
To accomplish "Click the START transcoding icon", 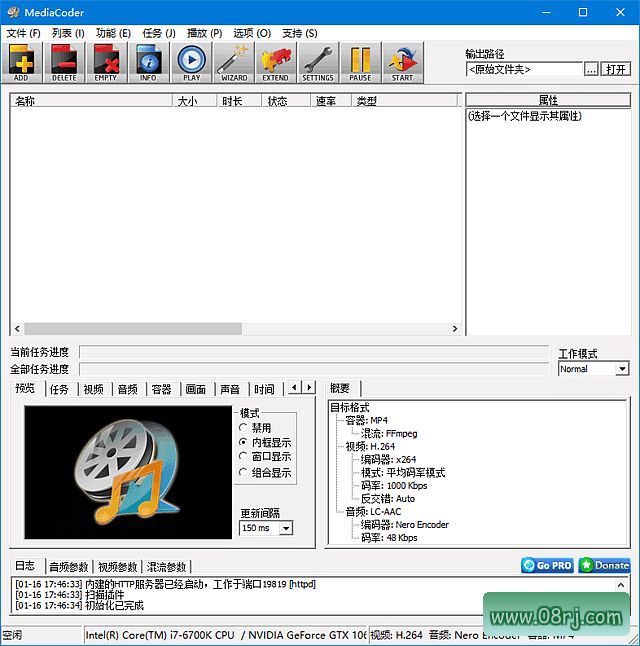I will [x=403, y=63].
